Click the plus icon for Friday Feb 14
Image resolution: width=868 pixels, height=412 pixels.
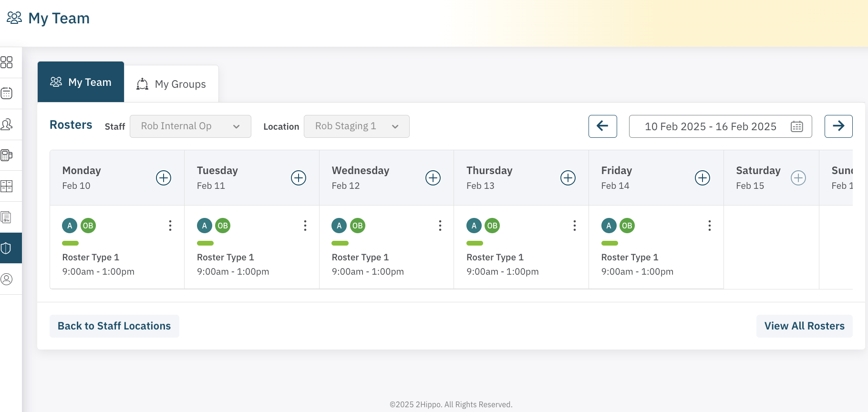pos(703,178)
